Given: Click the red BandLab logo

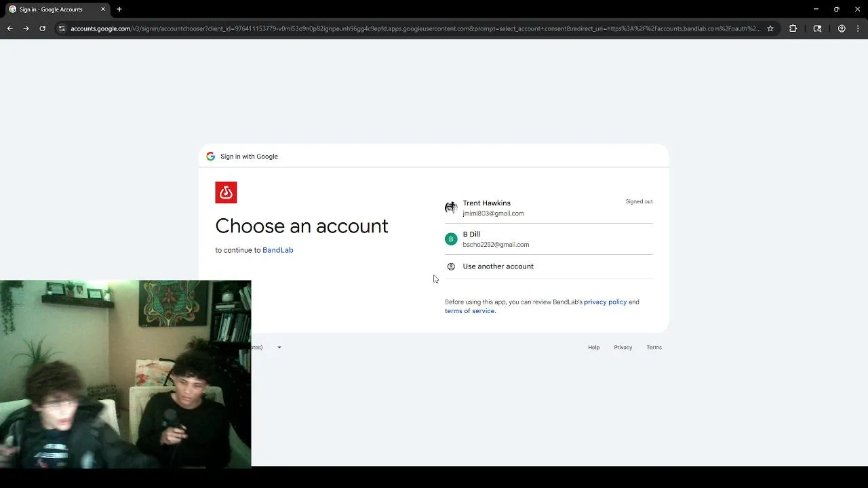Looking at the screenshot, I should tap(226, 192).
